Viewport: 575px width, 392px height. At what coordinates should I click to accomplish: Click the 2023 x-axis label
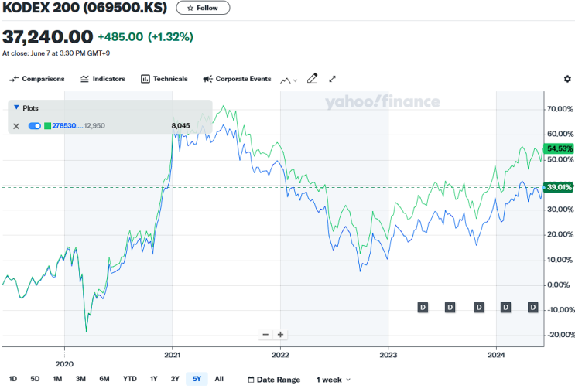pyautogui.click(x=388, y=355)
